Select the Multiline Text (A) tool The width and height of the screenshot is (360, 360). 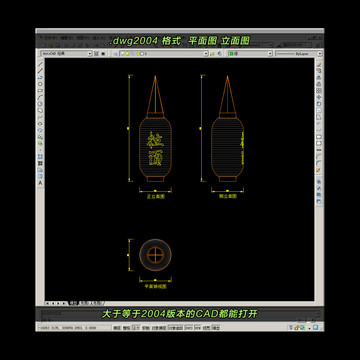tap(40, 183)
